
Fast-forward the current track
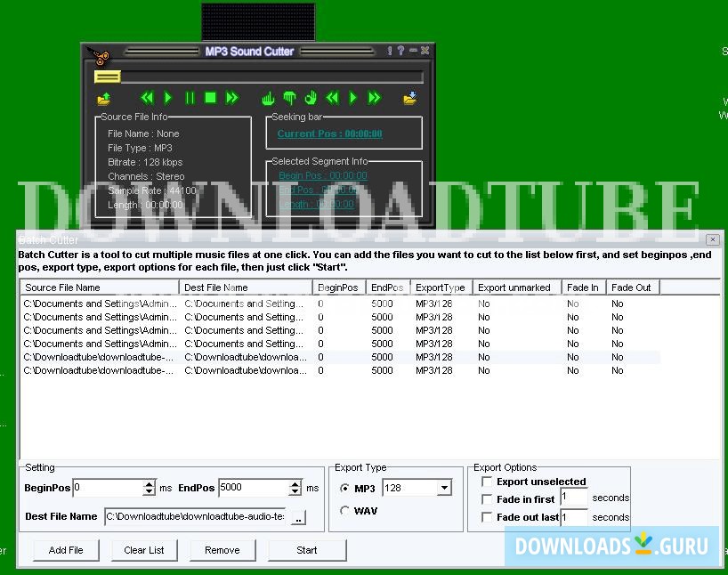point(230,98)
